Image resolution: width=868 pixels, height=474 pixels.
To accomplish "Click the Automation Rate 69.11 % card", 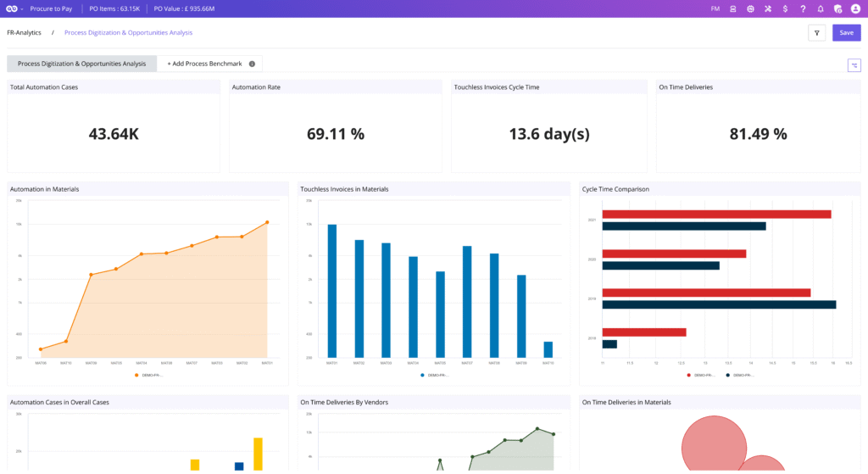I will coord(335,125).
